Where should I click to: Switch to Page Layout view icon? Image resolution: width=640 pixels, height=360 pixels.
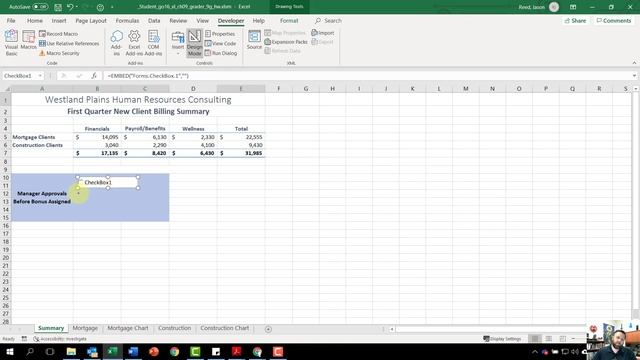[x=549, y=339]
